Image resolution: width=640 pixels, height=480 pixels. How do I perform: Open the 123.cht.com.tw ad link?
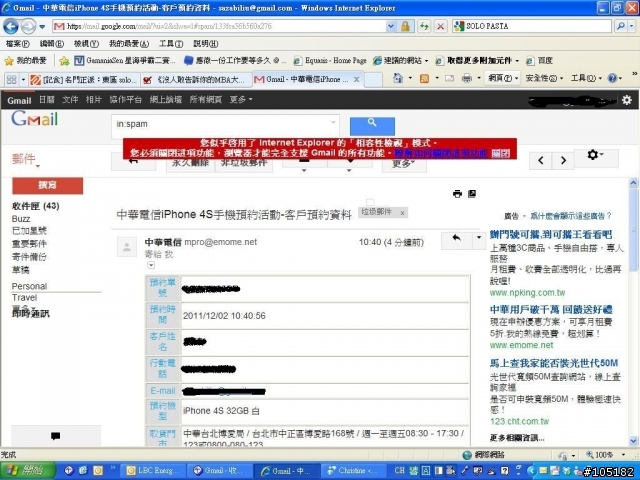520,421
